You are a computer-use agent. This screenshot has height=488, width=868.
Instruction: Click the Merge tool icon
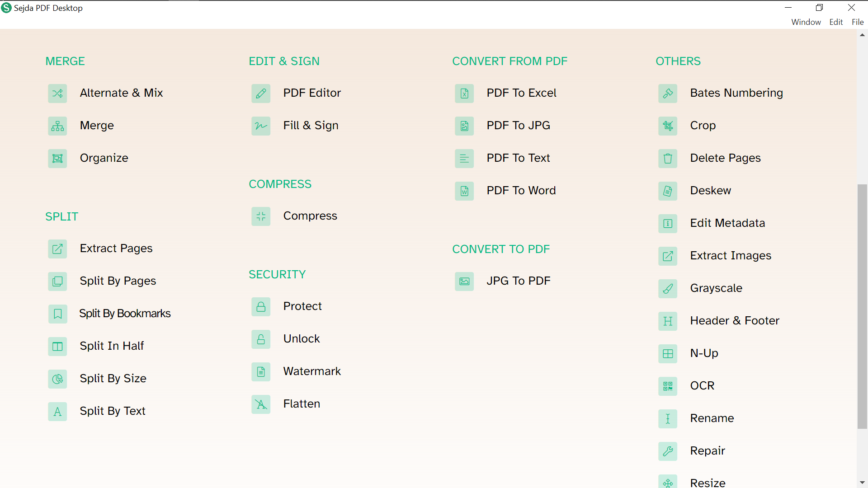pyautogui.click(x=57, y=126)
